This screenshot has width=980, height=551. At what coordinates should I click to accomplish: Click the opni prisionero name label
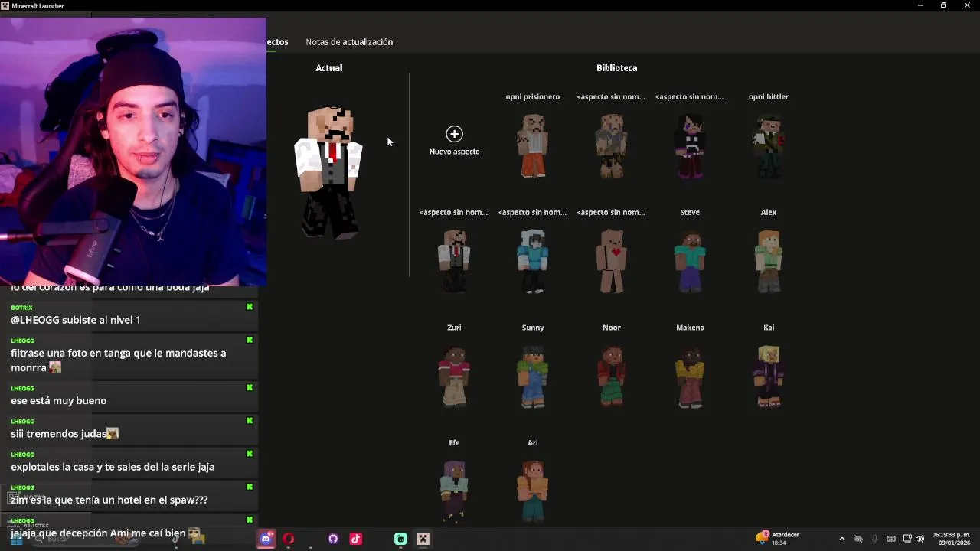[533, 97]
